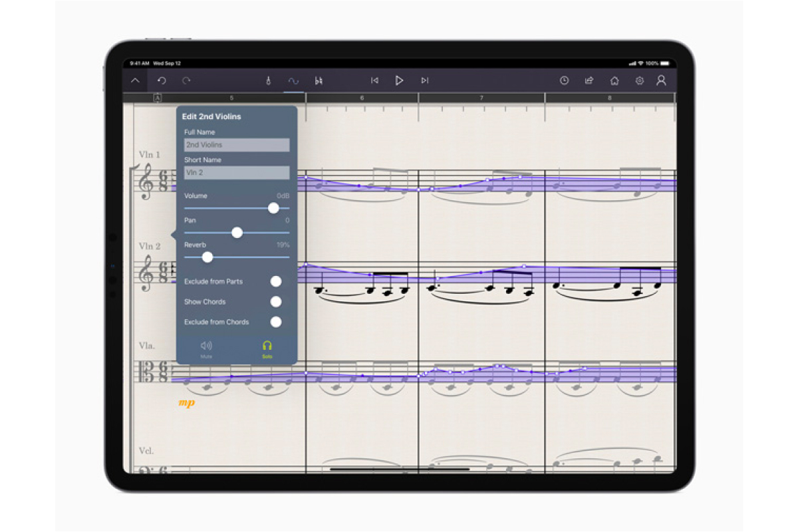
Task: Collapse the toolbar with the up chevron
Action: [x=136, y=80]
